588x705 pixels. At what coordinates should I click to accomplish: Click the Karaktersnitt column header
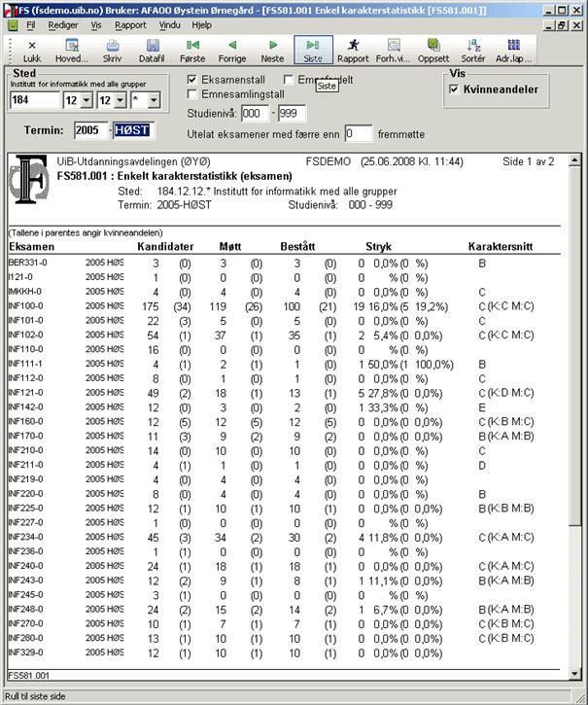501,246
